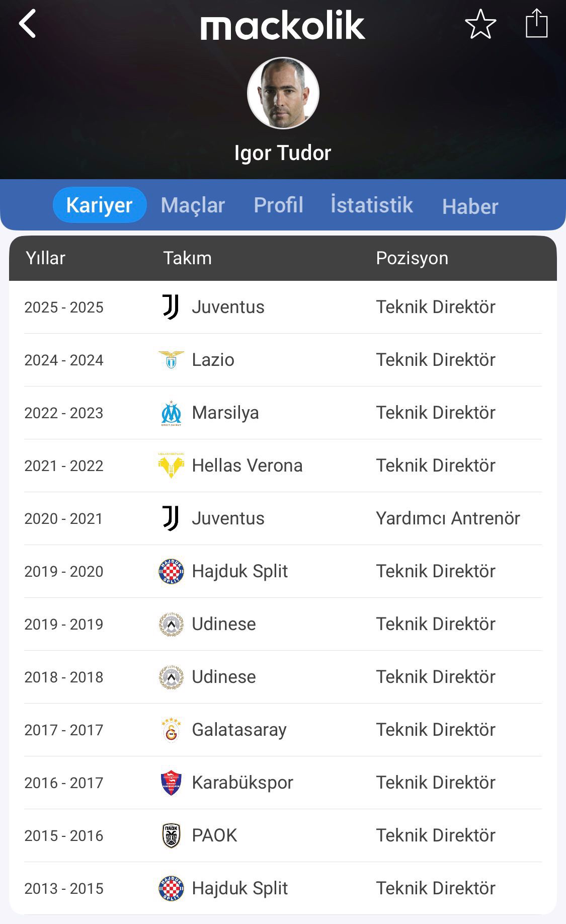The image size is (566, 924).
Task: Open Hajduk Split 2019 - 2020 team link
Action: pos(240,571)
